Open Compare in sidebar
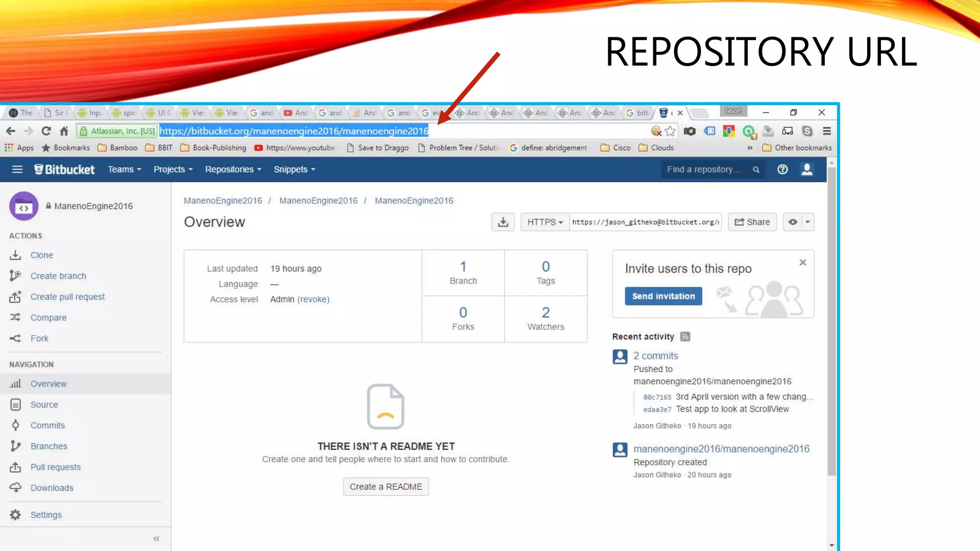 pyautogui.click(x=48, y=318)
